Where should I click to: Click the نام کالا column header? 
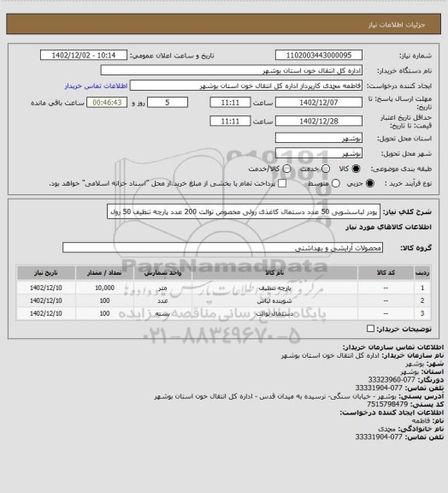click(275, 273)
